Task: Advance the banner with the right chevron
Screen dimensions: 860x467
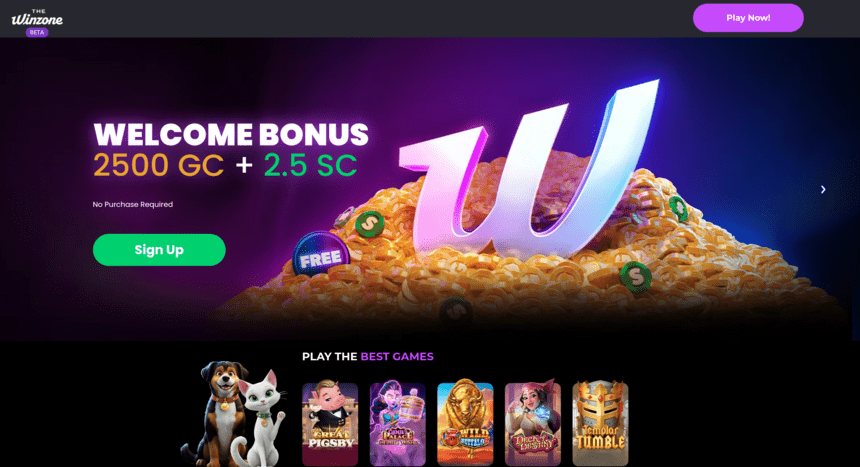Action: pyautogui.click(x=823, y=189)
